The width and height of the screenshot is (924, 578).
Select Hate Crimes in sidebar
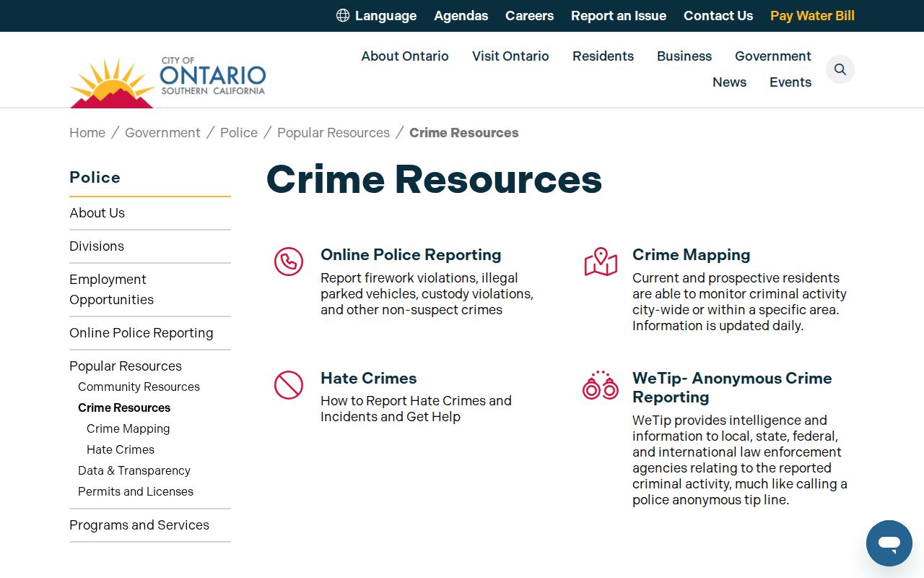[x=121, y=450]
